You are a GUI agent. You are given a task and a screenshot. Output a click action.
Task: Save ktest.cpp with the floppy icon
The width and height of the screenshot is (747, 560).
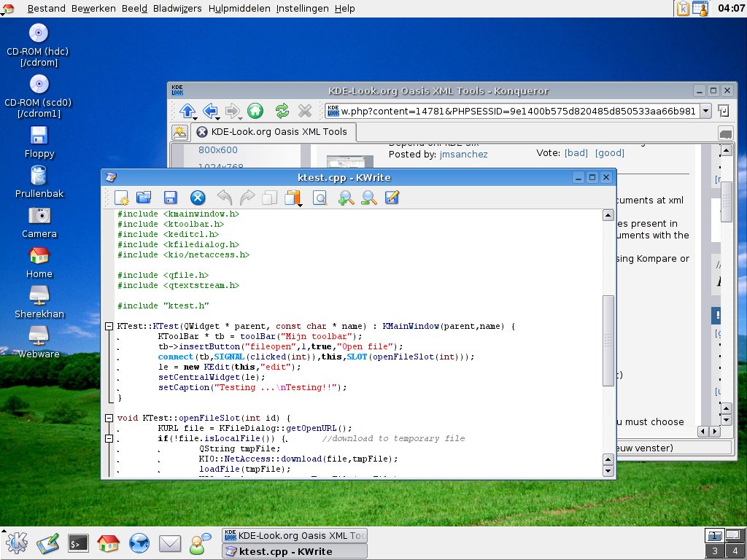tap(170, 198)
